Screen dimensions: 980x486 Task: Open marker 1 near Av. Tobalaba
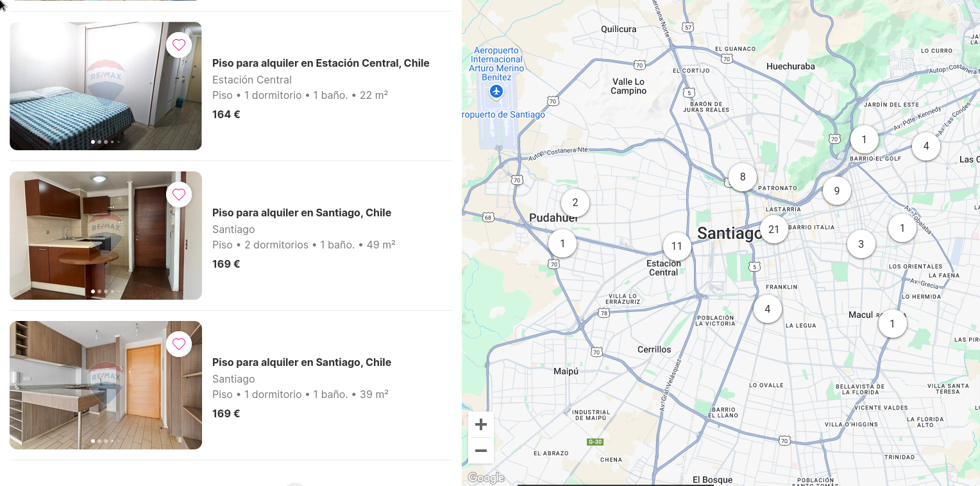tap(902, 228)
